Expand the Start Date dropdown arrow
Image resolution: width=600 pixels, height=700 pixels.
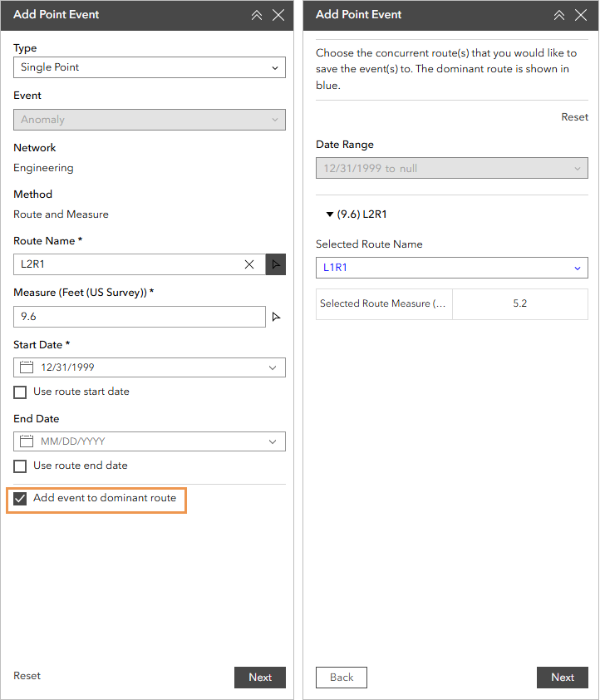coord(273,367)
